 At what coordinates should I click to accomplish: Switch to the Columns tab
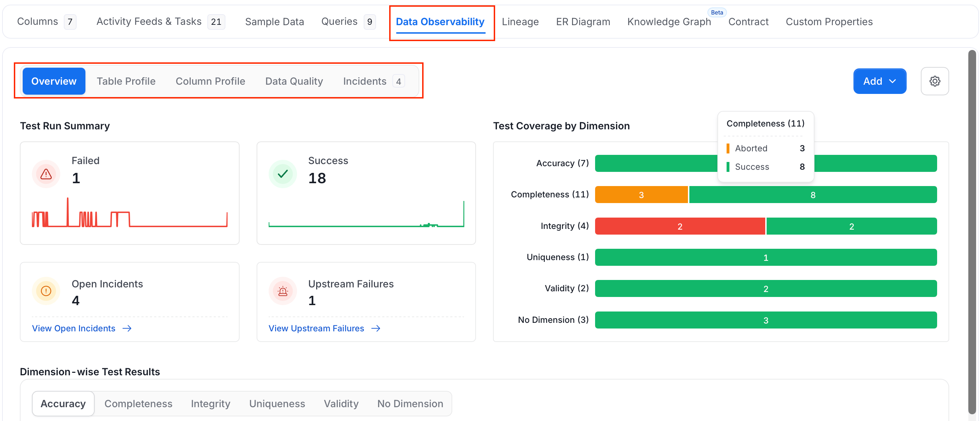pos(46,22)
